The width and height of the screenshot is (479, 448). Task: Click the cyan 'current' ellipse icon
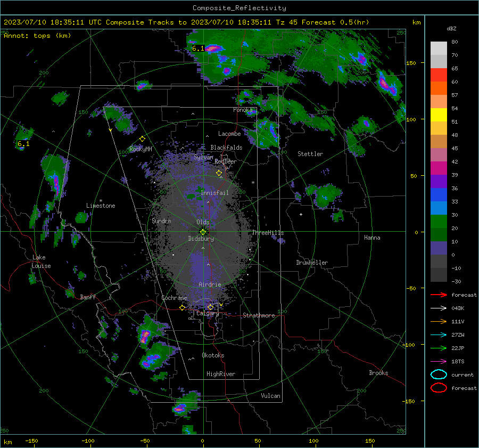coord(439,374)
